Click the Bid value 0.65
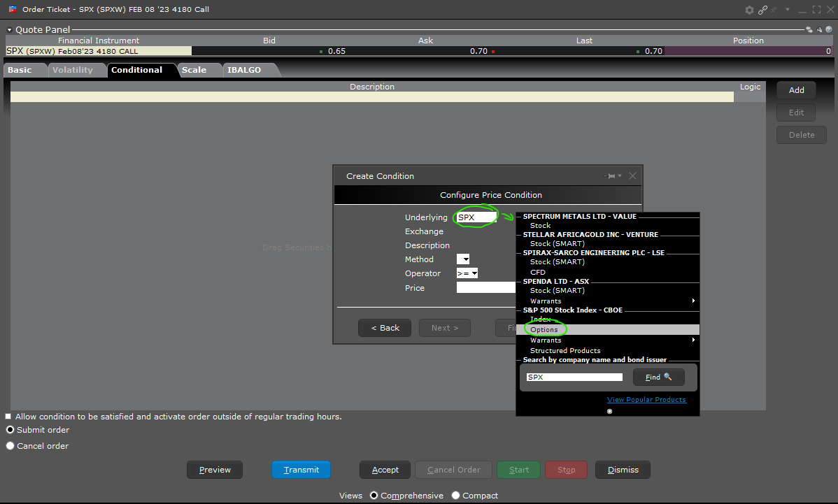The width and height of the screenshot is (838, 504). click(x=336, y=51)
